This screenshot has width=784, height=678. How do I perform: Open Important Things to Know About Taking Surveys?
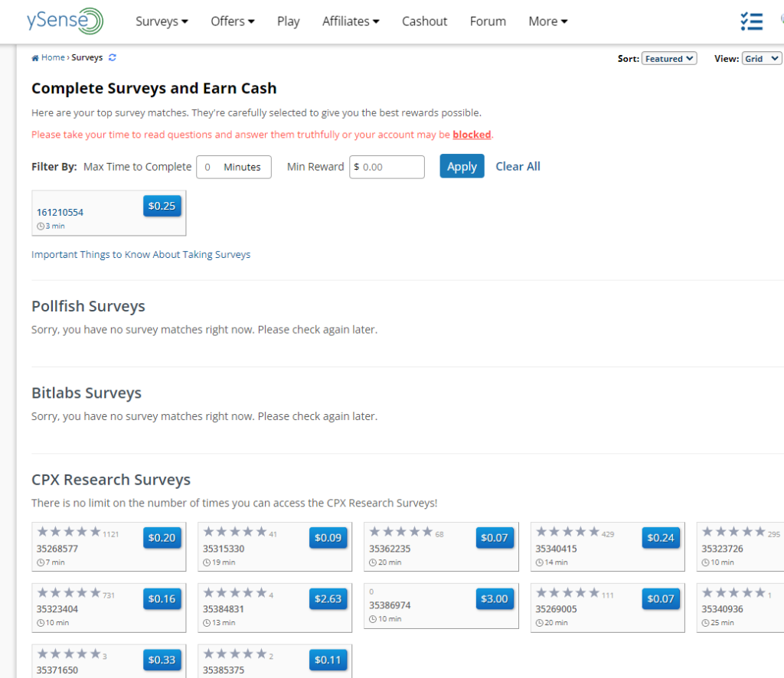click(x=141, y=254)
